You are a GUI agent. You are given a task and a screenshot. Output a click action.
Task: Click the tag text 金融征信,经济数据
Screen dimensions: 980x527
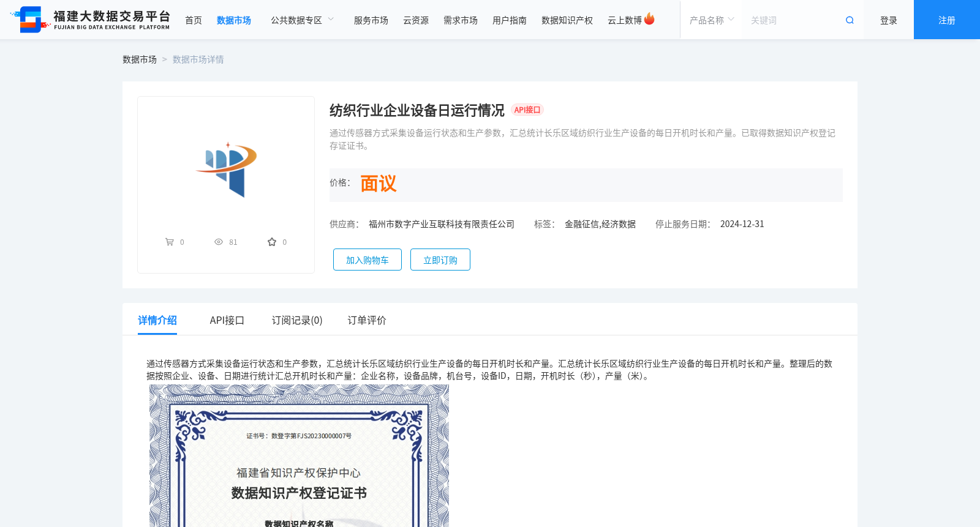point(600,224)
